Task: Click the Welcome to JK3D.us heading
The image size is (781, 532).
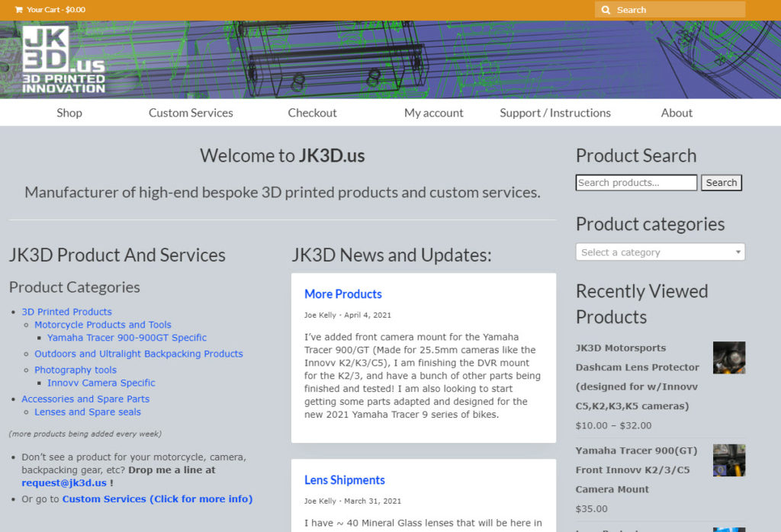Action: [x=282, y=155]
